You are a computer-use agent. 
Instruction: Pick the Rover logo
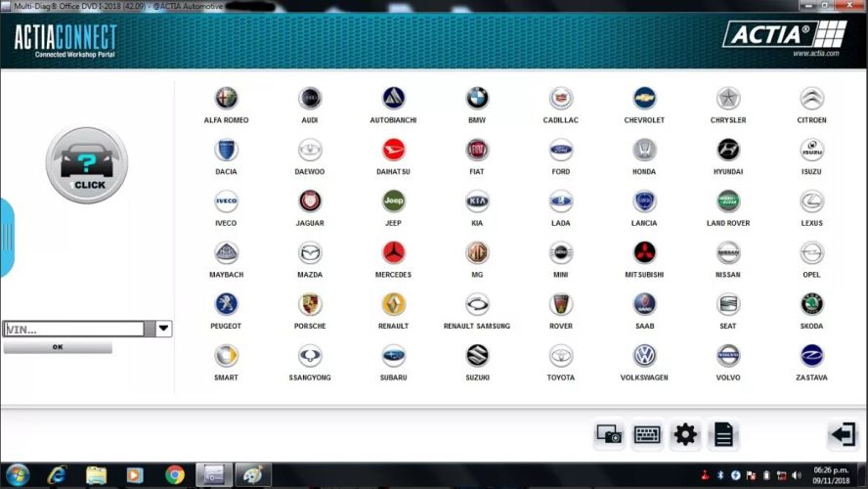pos(561,304)
